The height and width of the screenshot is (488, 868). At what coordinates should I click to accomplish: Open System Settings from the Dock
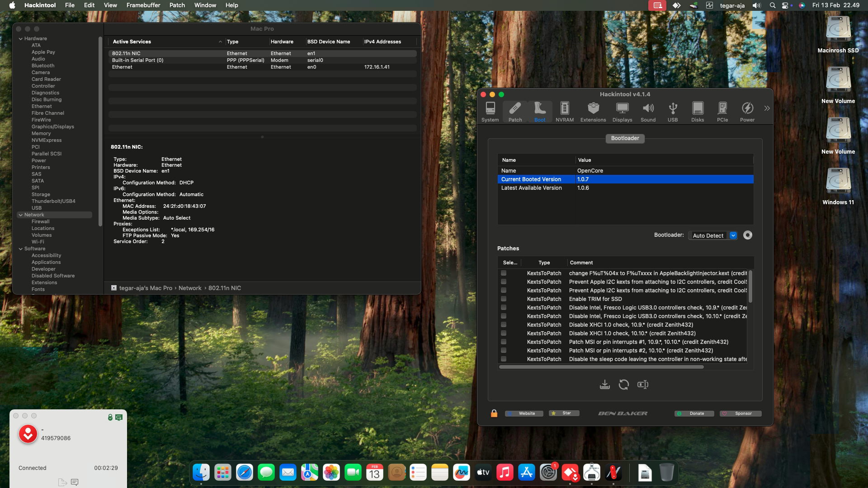tap(548, 473)
